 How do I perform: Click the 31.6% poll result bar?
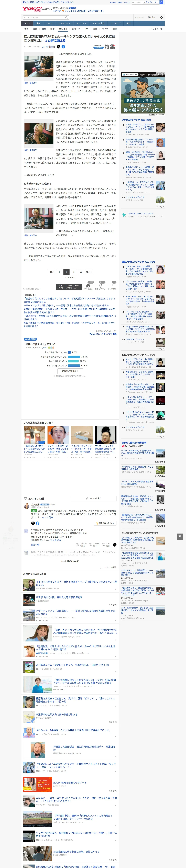74,365
